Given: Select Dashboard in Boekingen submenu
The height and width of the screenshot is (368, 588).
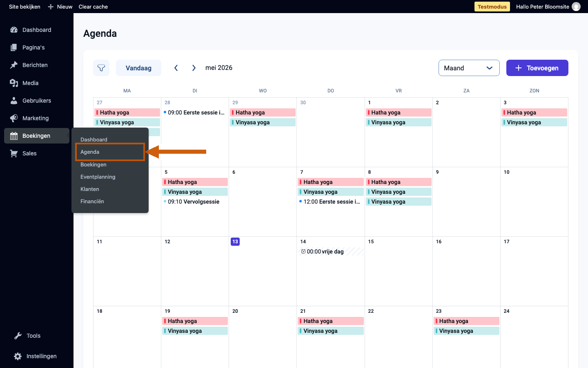Looking at the screenshot, I should (x=94, y=139).
